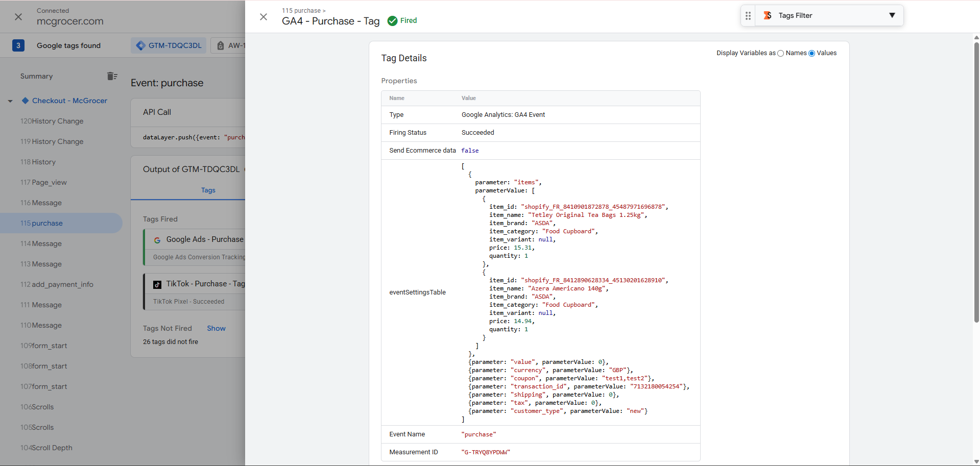980x466 pixels.
Task: Click the drag handle dots beside Tags Filter
Action: point(748,16)
